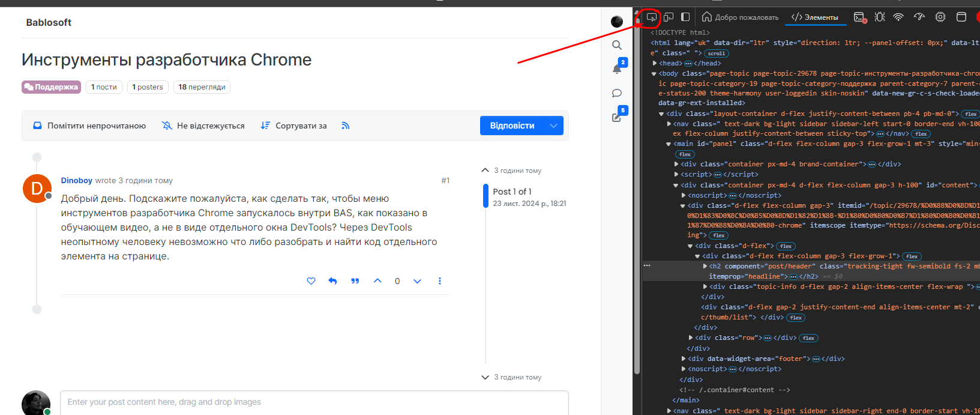This screenshot has width=980, height=415.
Task: Like the post with heart icon
Action: [311, 281]
